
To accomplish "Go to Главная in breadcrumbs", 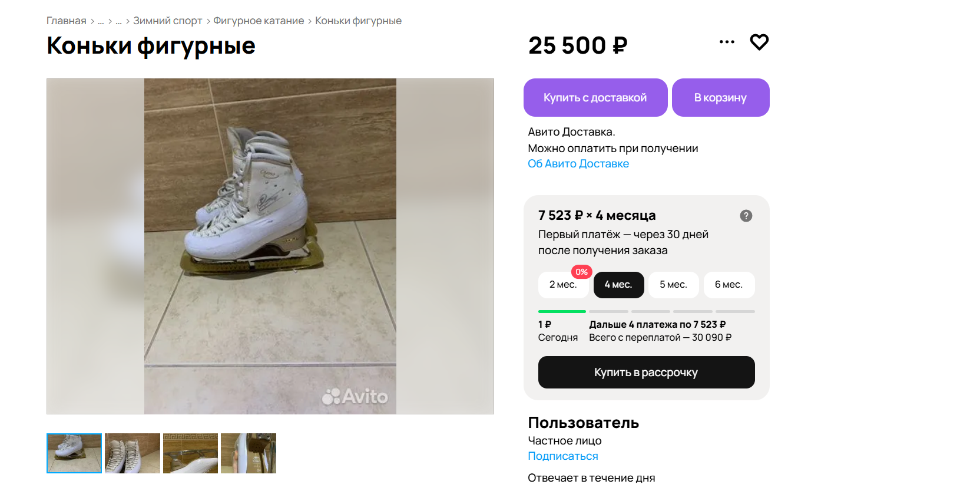I will (x=67, y=21).
